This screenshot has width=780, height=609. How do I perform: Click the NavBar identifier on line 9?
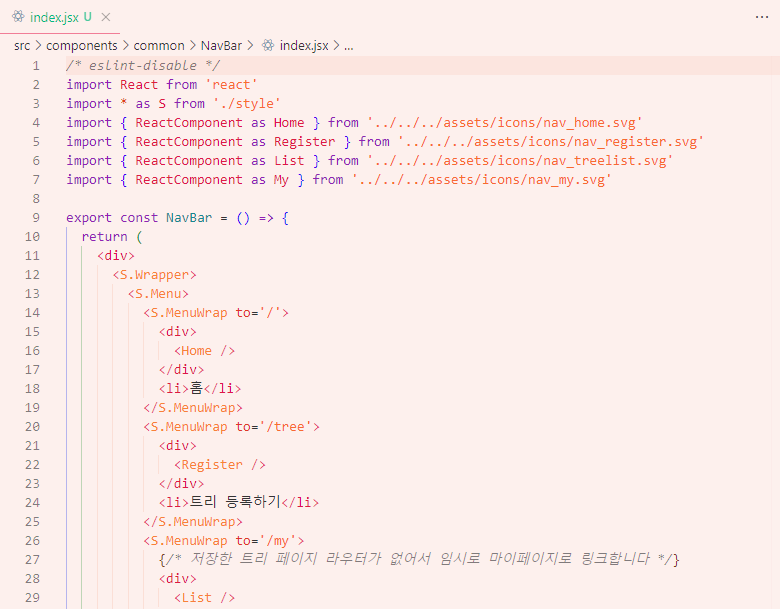click(189, 218)
